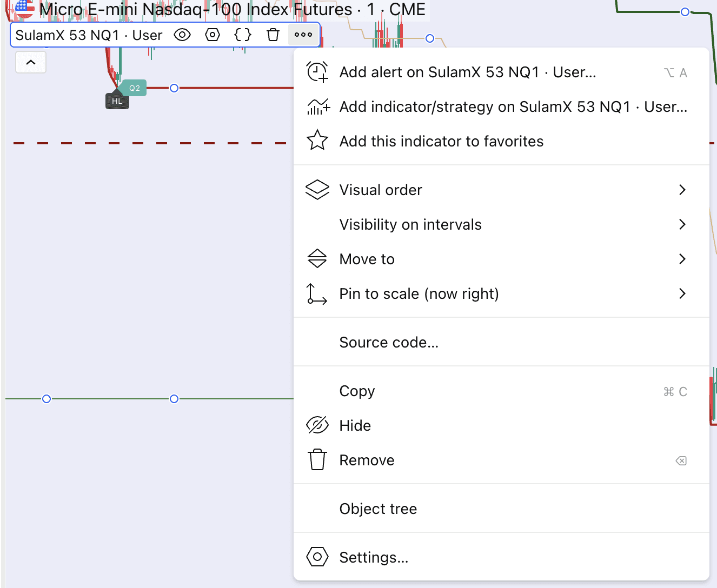The height and width of the screenshot is (588, 717).
Task: Click the trash icon beside Remove
Action: 317,460
